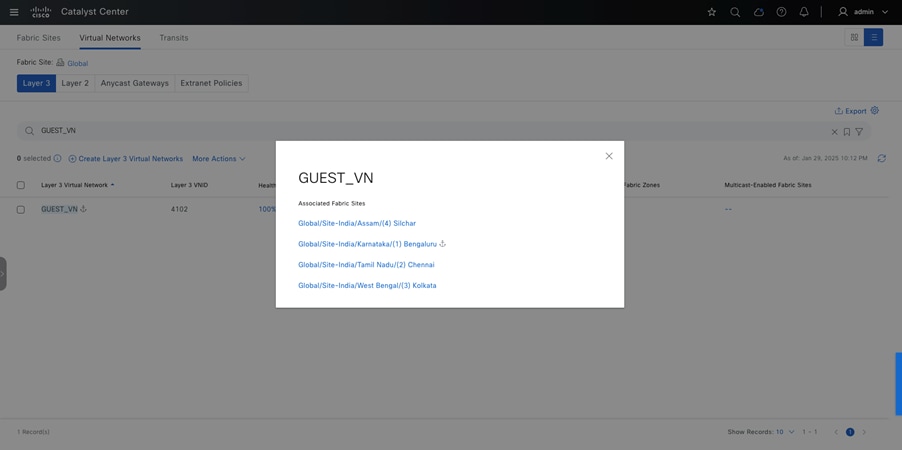Toggle the select-all header checkbox

click(x=21, y=185)
